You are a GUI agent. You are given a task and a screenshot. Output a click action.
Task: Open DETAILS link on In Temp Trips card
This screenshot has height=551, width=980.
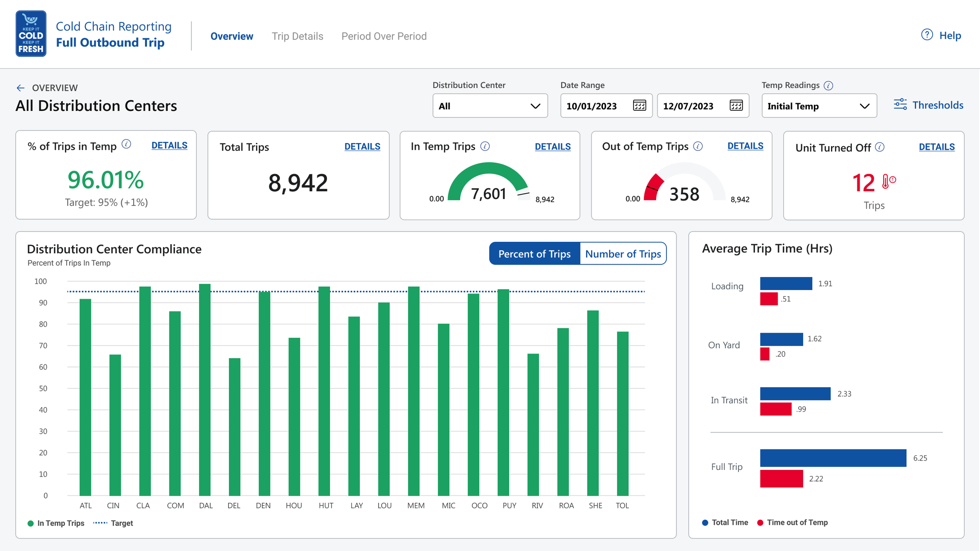[553, 147]
